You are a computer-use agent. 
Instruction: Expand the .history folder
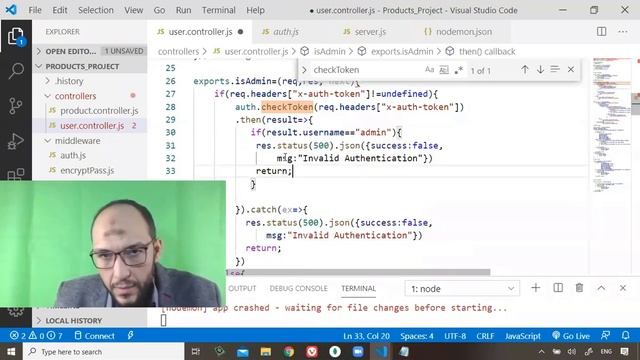pyautogui.click(x=90, y=81)
